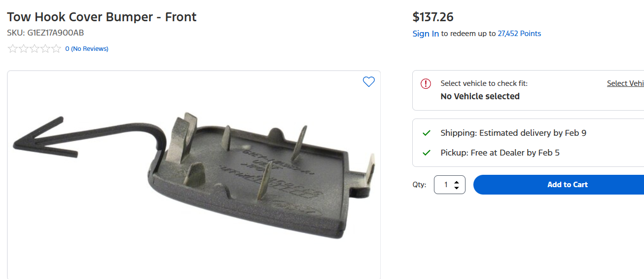Click the SKU G1EZ17A900AB text
This screenshot has width=644, height=279.
click(x=45, y=33)
